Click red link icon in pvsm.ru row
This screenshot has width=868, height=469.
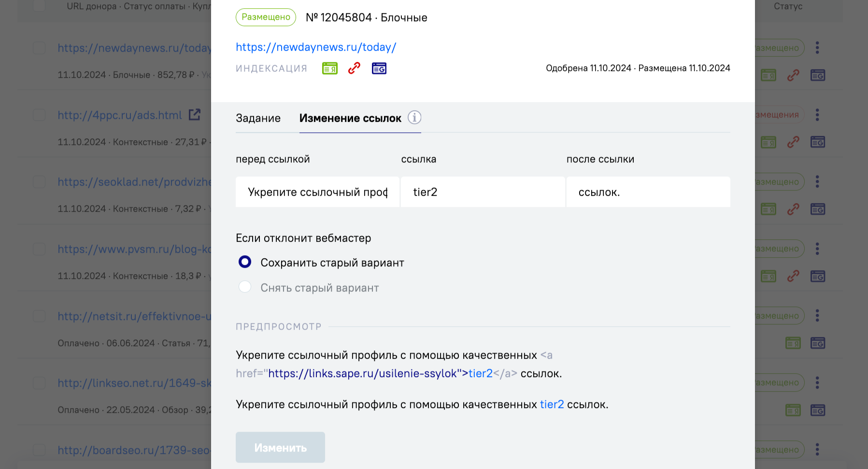[x=793, y=276]
